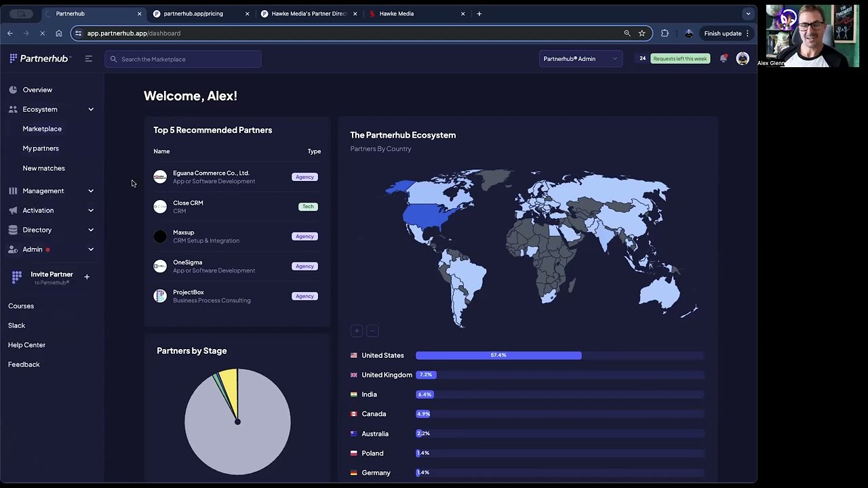Viewport: 868px width, 488px height.
Task: Select the Maxsup partner row name
Action: pos(183,232)
